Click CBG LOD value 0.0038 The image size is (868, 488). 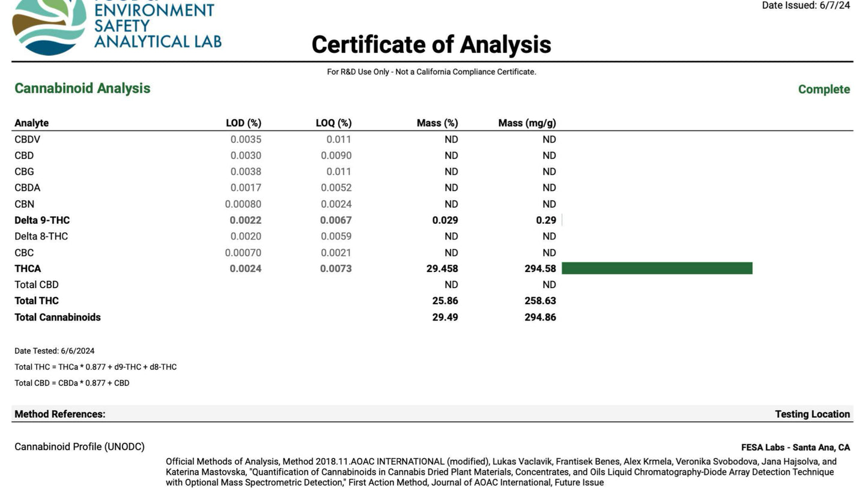[x=246, y=172]
